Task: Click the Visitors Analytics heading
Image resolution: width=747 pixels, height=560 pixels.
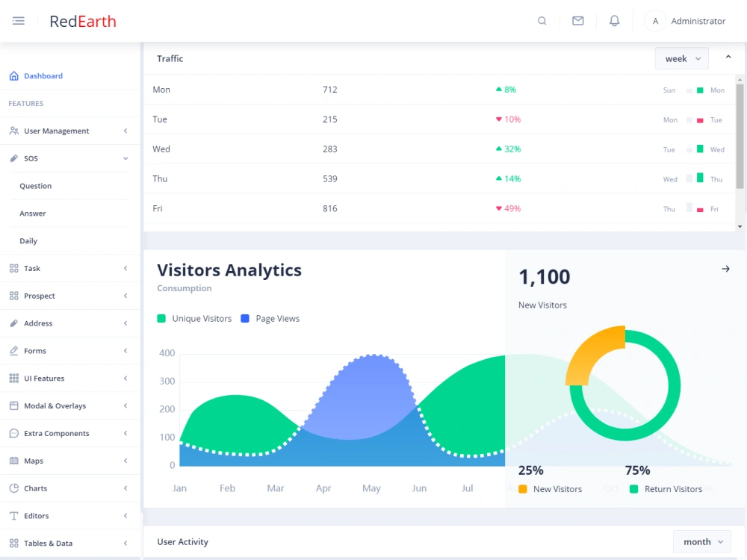Action: point(229,270)
